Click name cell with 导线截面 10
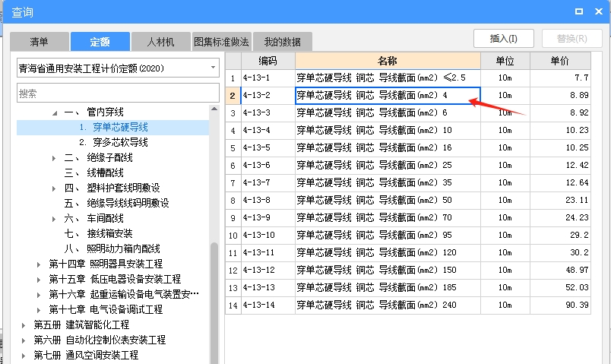 tap(388, 131)
